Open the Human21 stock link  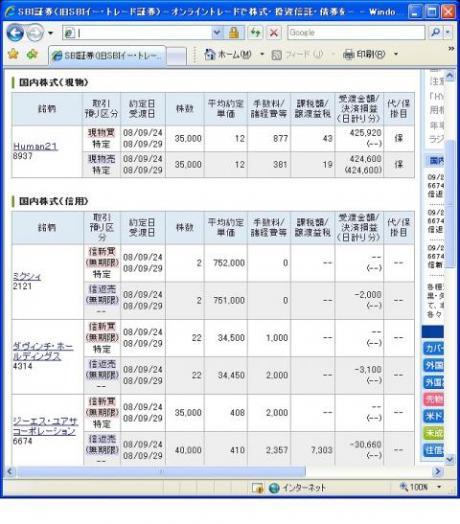pyautogui.click(x=35, y=146)
